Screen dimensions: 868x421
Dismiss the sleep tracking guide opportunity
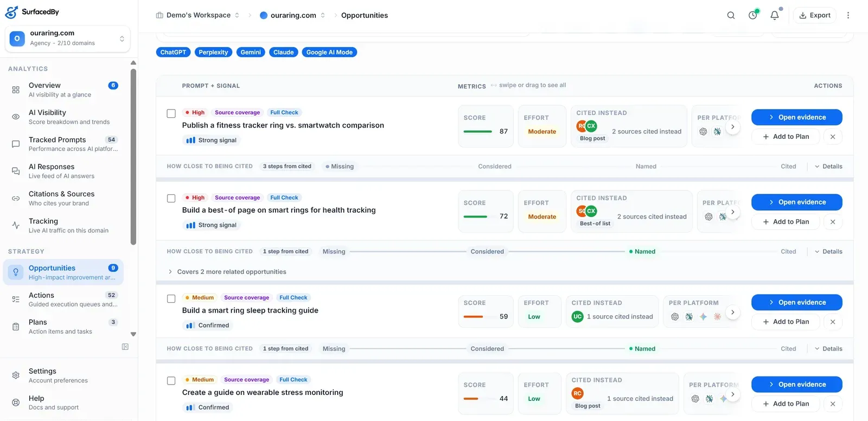[x=833, y=322]
